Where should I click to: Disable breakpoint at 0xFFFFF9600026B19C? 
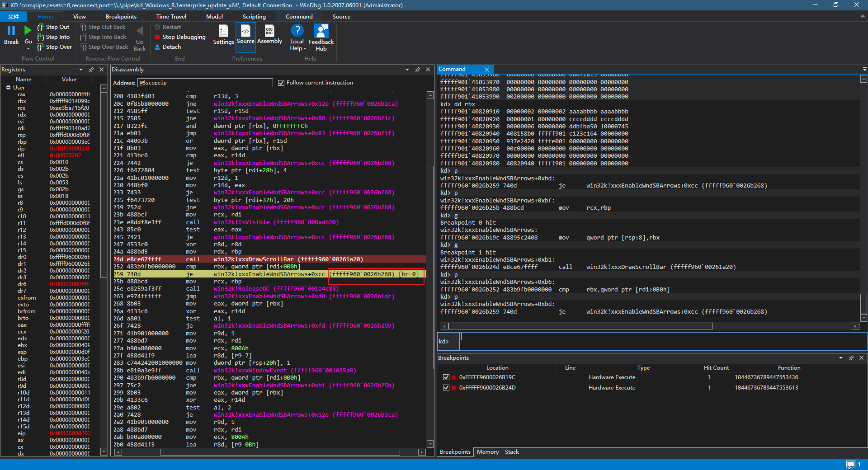click(x=446, y=377)
